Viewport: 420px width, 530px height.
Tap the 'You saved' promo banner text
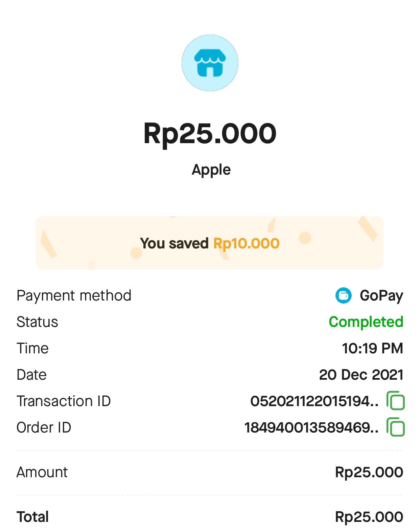[x=174, y=243]
